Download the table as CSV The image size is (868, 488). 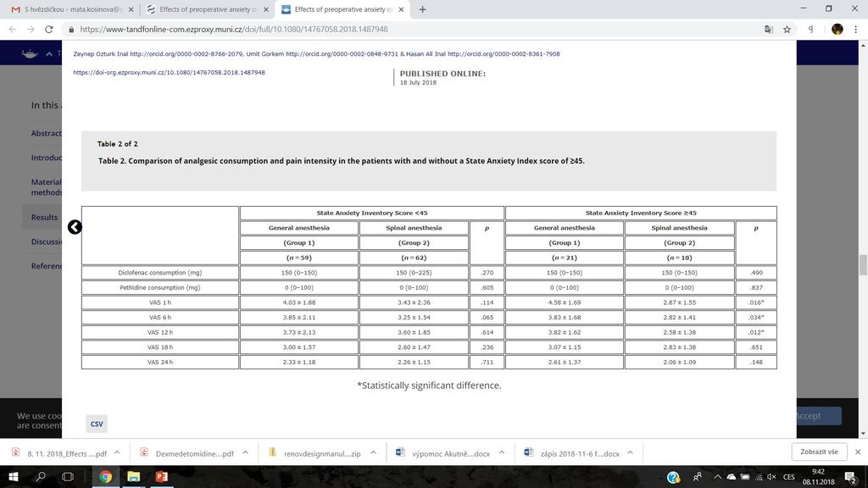tap(97, 424)
